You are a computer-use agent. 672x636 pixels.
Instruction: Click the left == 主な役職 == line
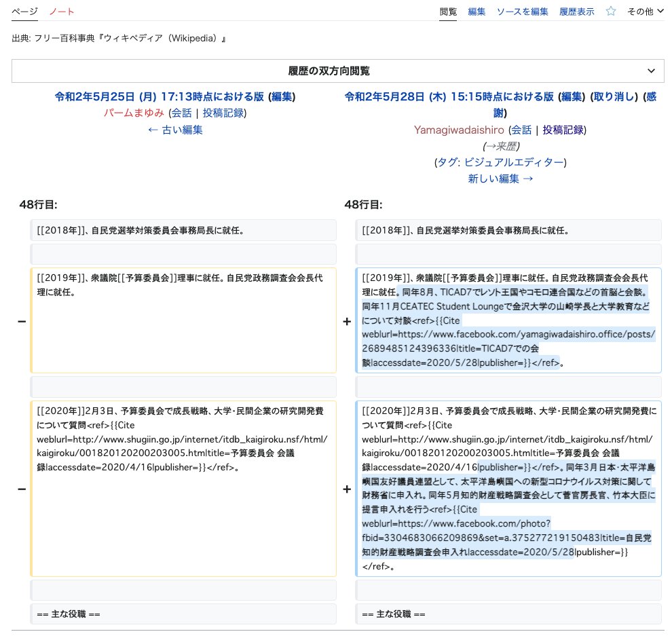click(x=183, y=614)
